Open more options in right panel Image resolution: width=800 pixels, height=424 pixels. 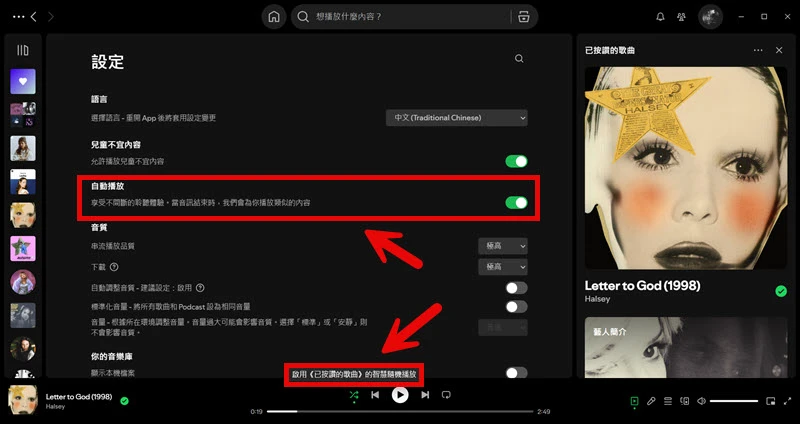pos(758,50)
